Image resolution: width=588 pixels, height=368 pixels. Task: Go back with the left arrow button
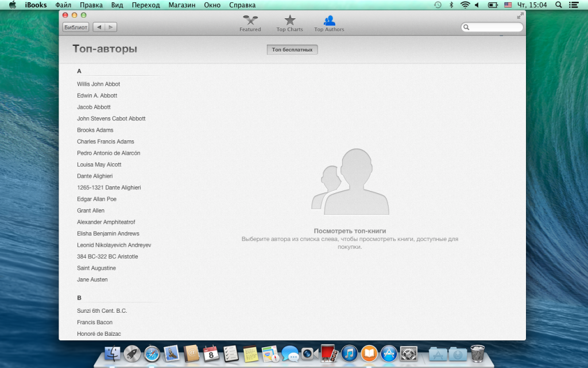click(99, 27)
